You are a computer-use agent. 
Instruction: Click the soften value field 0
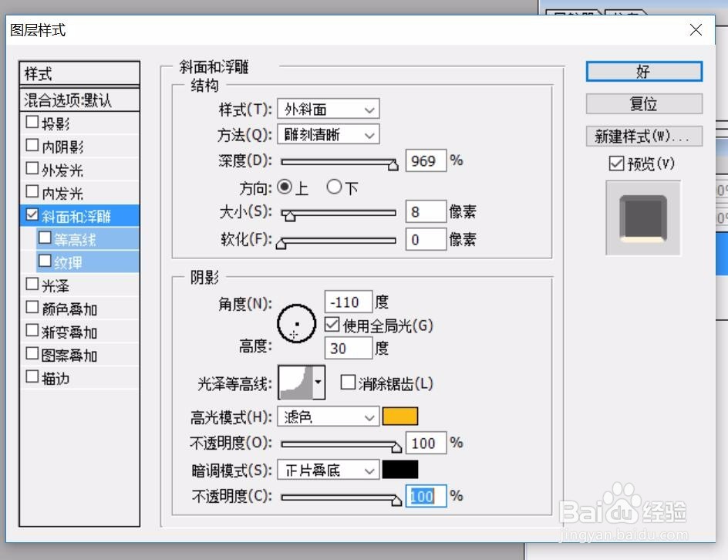[426, 239]
